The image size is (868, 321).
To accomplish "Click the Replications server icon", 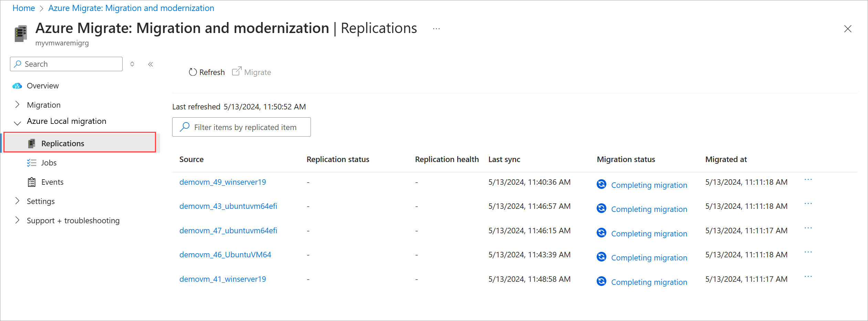I will (32, 143).
